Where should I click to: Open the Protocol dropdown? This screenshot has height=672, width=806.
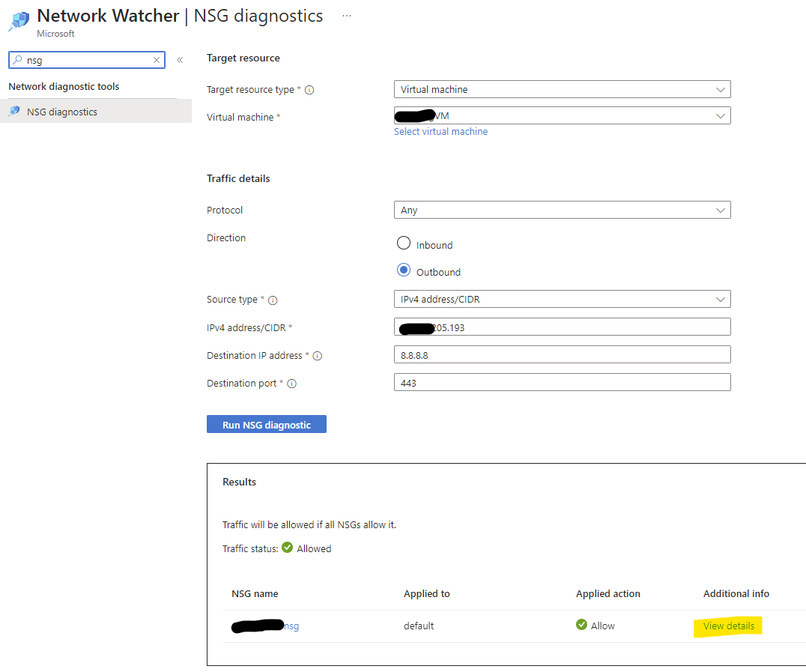[x=563, y=210]
